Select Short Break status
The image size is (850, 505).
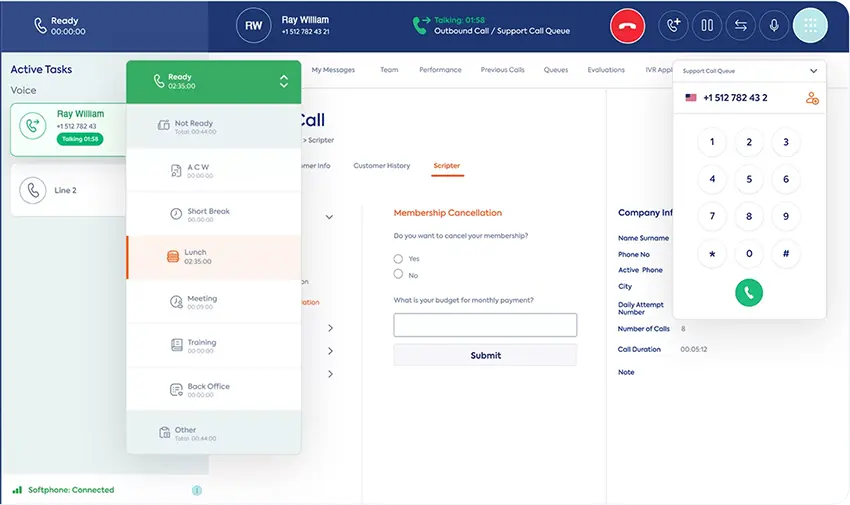click(214, 214)
